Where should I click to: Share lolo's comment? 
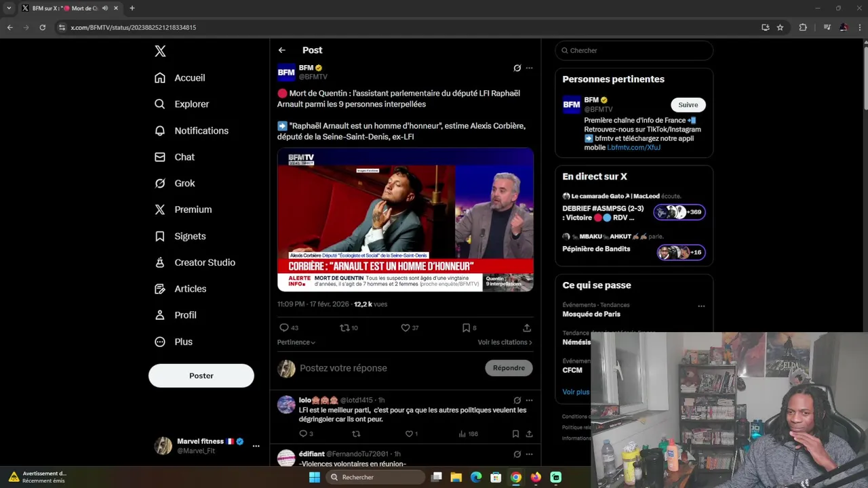[529, 434]
